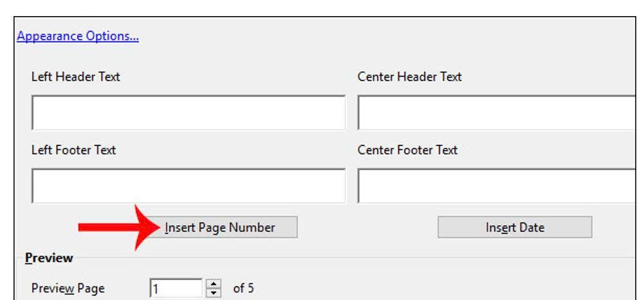Open the Appearance Options link
Screen dimensions: 644x300
(78, 36)
